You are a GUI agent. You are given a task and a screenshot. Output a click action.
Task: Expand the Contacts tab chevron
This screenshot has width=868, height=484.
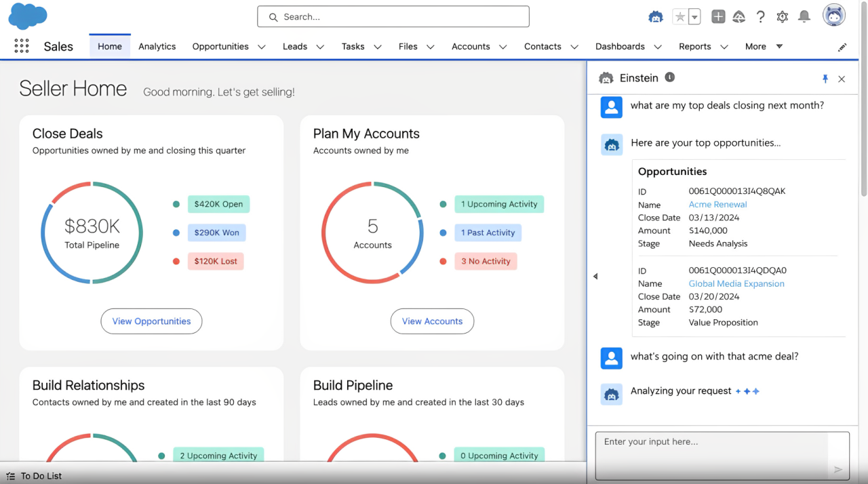pyautogui.click(x=574, y=47)
